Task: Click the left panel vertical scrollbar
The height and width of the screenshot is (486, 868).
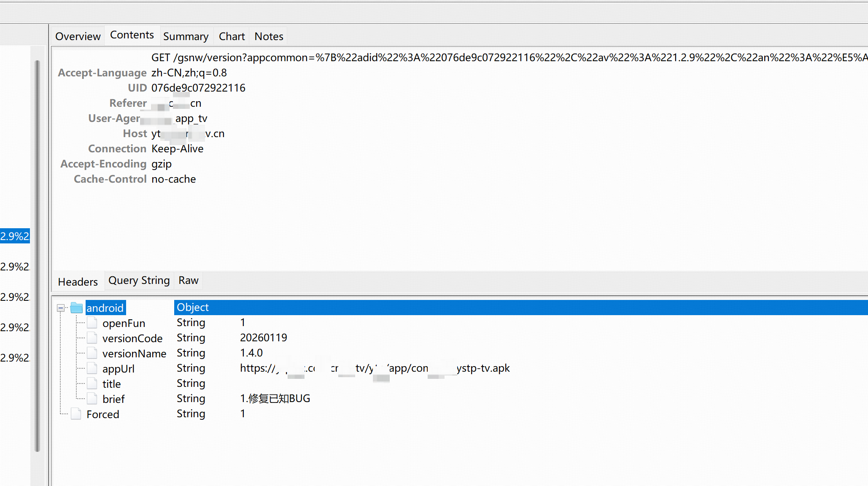Action: pyautogui.click(x=37, y=253)
